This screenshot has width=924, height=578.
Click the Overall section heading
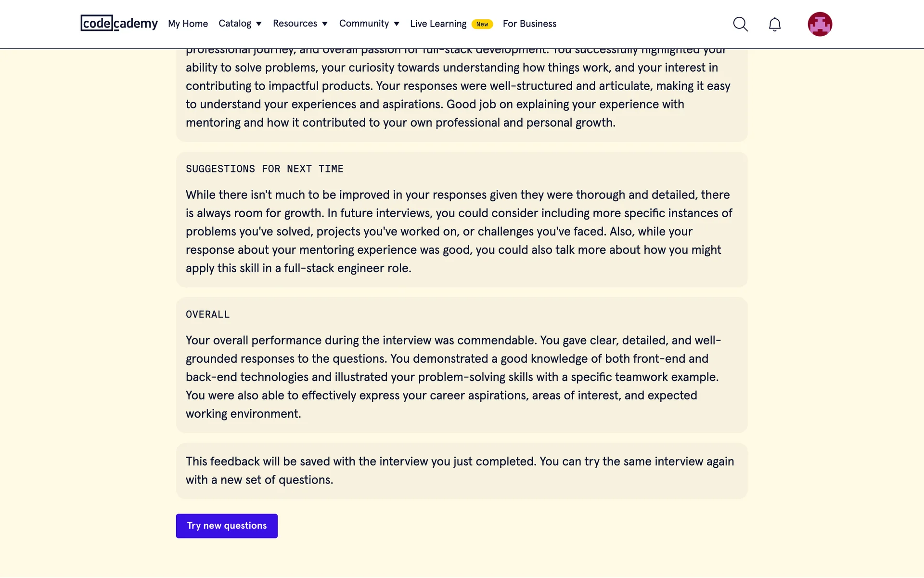(x=207, y=315)
